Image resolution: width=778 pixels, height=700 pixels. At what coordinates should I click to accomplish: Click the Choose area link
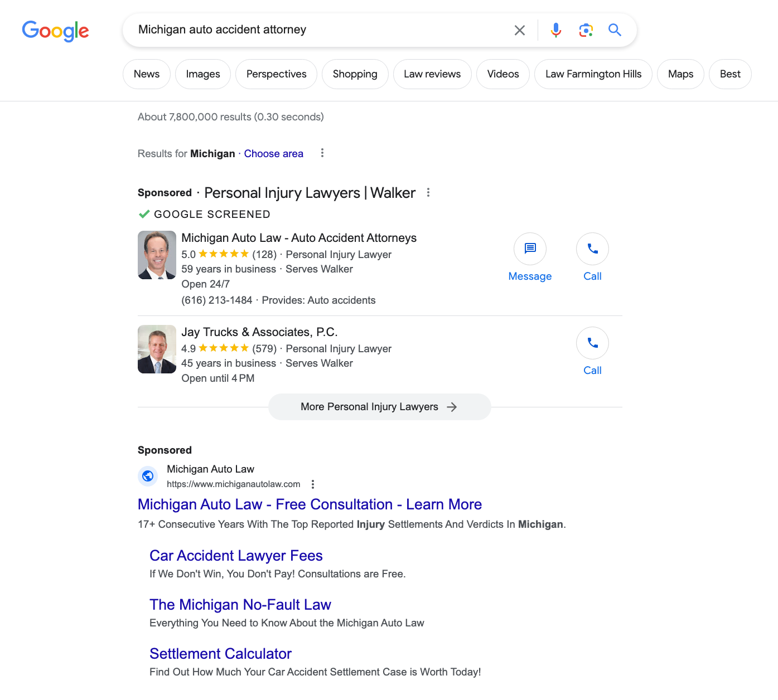click(274, 153)
